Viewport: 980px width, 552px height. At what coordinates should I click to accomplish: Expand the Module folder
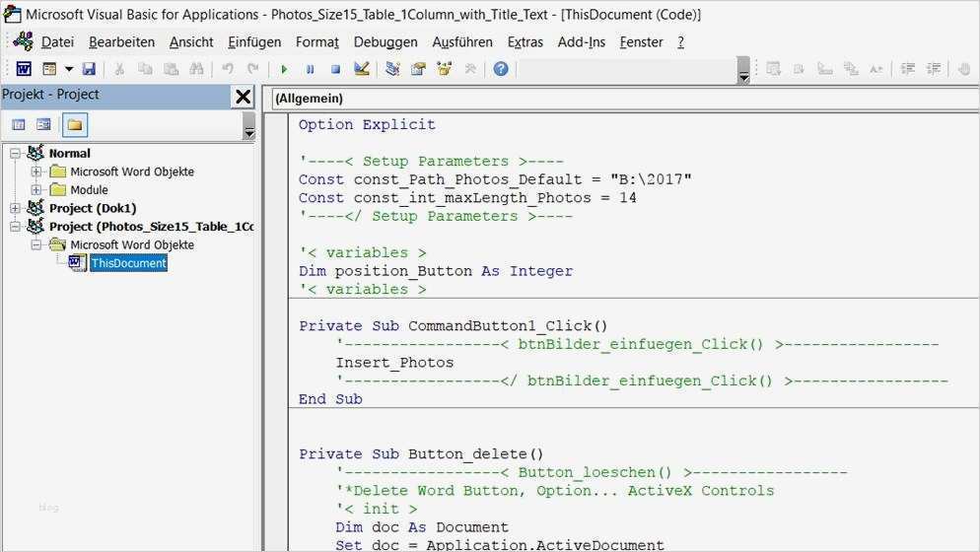point(35,189)
